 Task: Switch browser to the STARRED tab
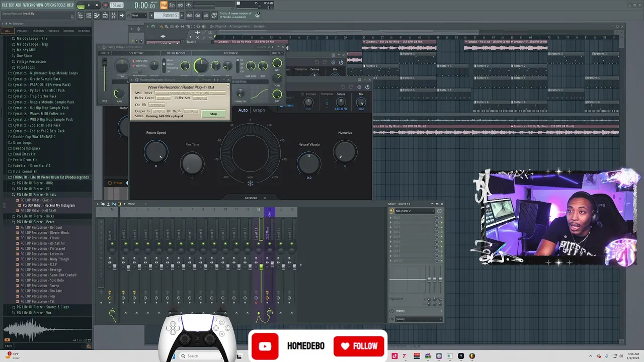84,31
